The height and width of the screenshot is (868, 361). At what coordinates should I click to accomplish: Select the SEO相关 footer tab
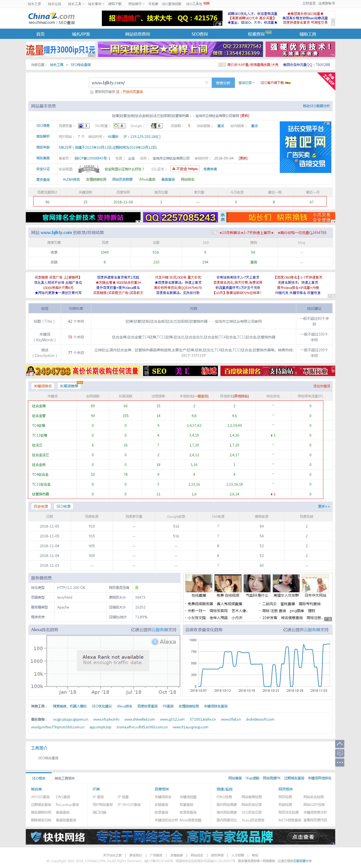tap(38, 778)
